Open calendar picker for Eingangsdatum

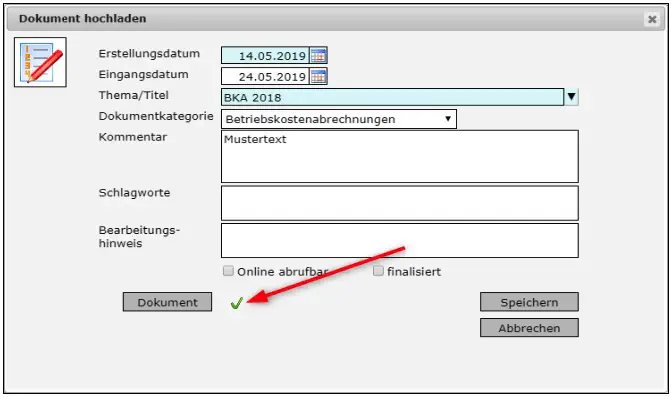318,76
